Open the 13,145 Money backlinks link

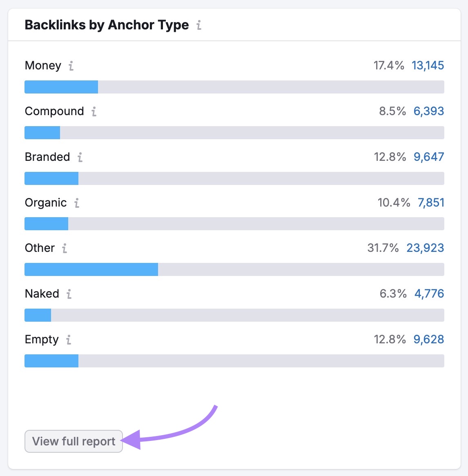point(428,65)
